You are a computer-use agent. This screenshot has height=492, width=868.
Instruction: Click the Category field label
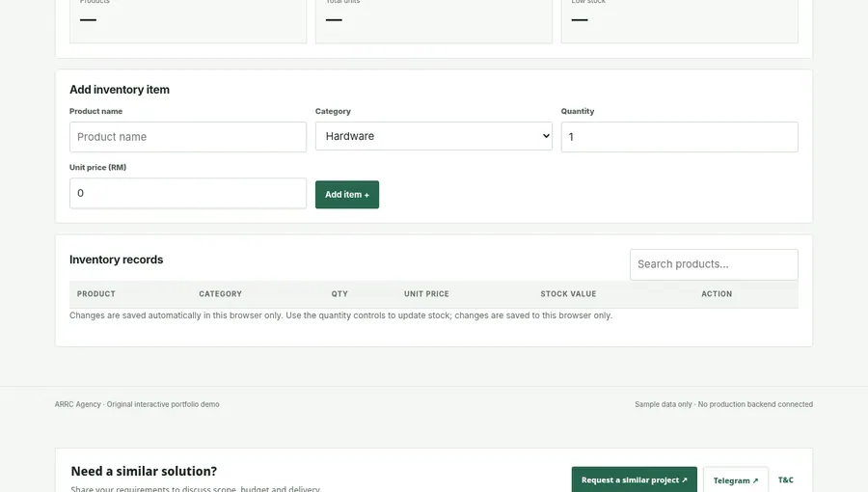(x=333, y=111)
